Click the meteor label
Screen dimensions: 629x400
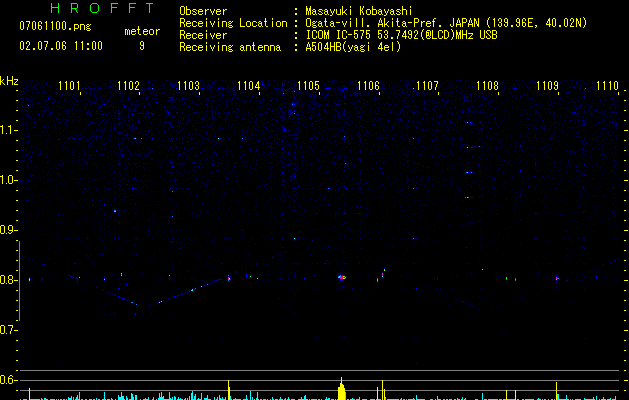pyautogui.click(x=142, y=31)
